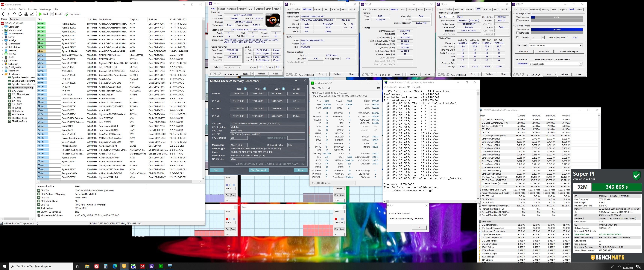644x270 pixels.
Task: Switch to Caches tab in first CPU-Z
Action: coord(221,9)
